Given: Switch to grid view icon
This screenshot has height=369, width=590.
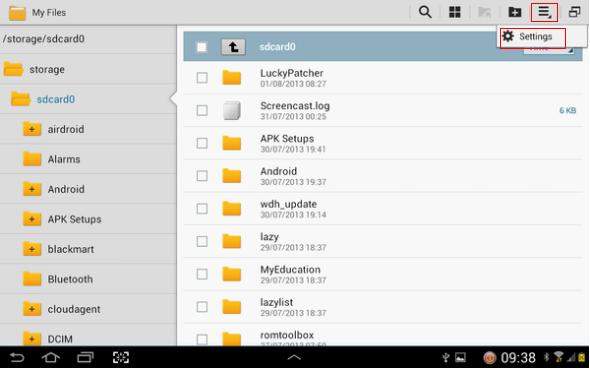Looking at the screenshot, I should click(x=455, y=12).
